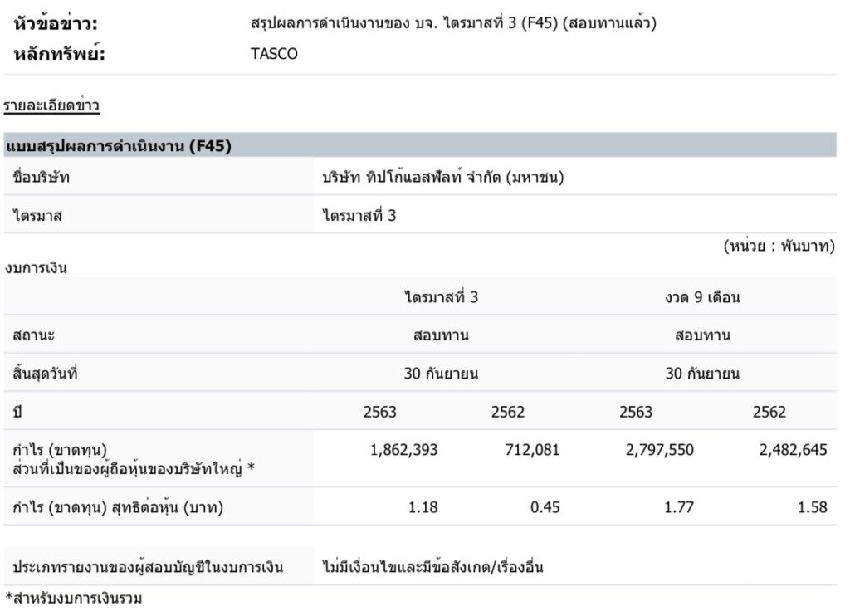Click the company name บริษัท ทิปโก้แอสฟัลท์
The width and height of the screenshot is (850, 616).
click(443, 177)
